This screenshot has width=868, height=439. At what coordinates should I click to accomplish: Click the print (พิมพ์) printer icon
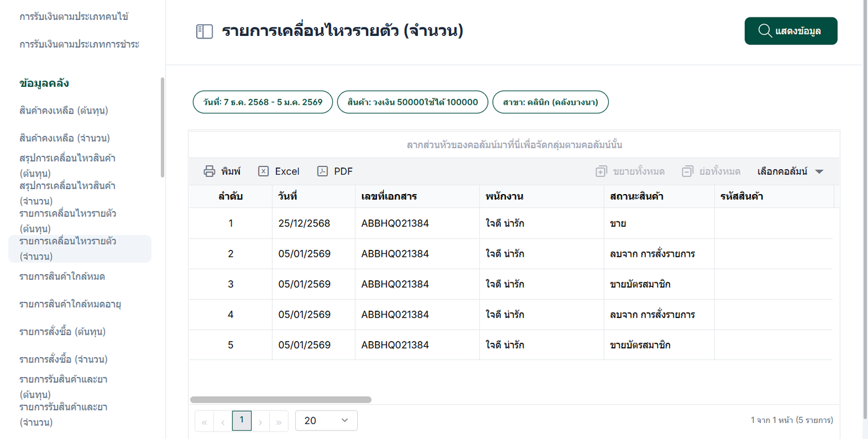tap(210, 172)
